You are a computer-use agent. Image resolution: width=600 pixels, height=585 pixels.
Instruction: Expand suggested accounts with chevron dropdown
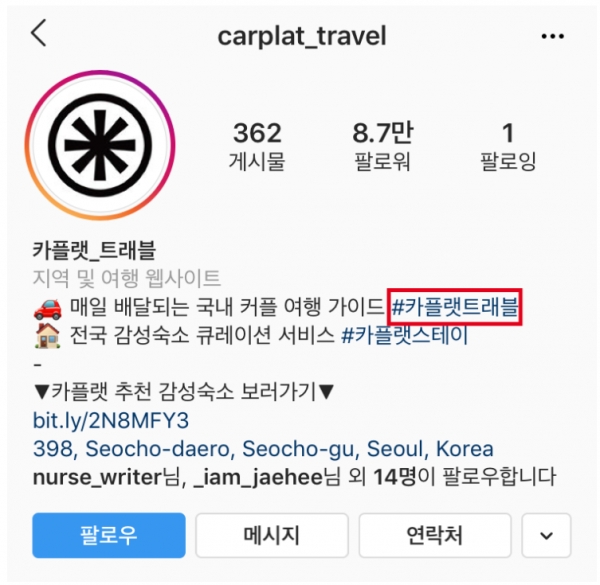546,535
